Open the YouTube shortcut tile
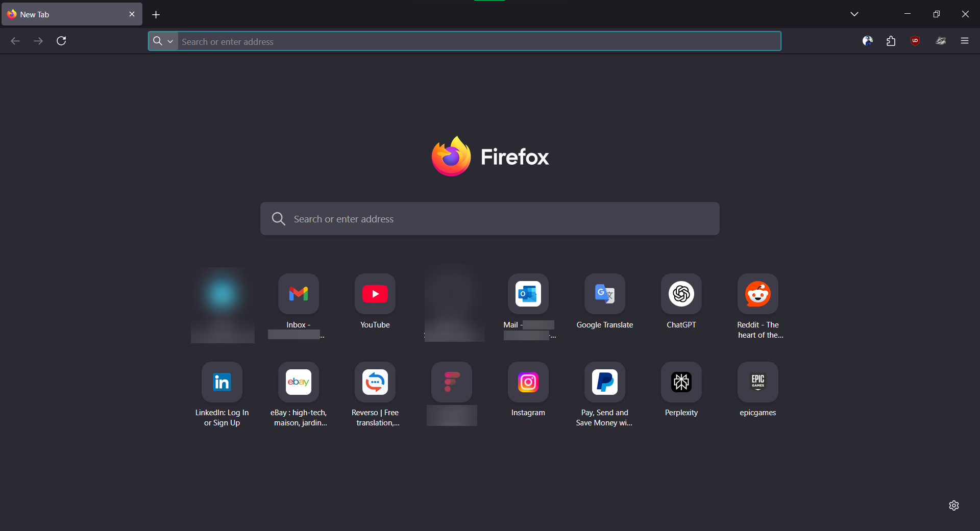This screenshot has width=980, height=531. pos(375,294)
